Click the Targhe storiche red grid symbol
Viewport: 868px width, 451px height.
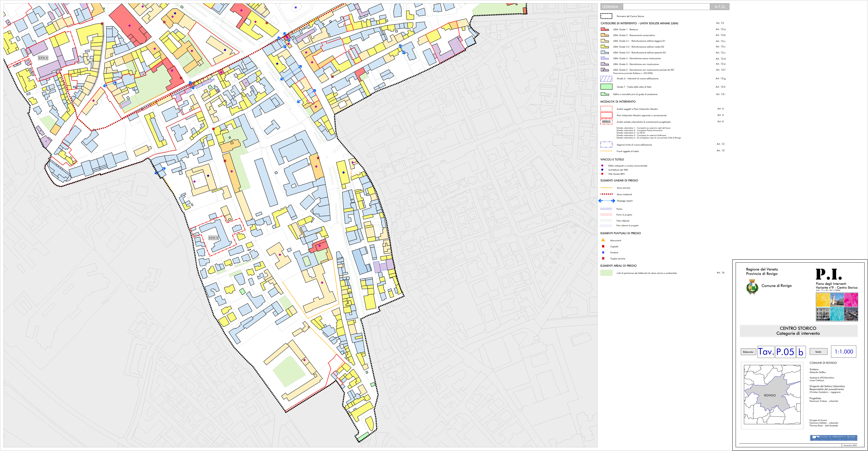click(x=603, y=258)
